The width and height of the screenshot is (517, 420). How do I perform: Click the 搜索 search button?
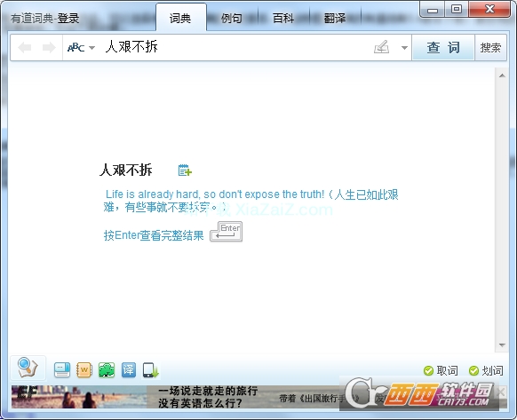(x=490, y=47)
